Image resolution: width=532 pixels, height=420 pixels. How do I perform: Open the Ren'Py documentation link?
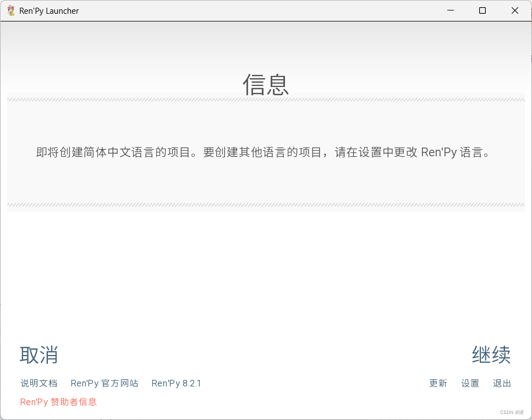pyautogui.click(x=39, y=383)
